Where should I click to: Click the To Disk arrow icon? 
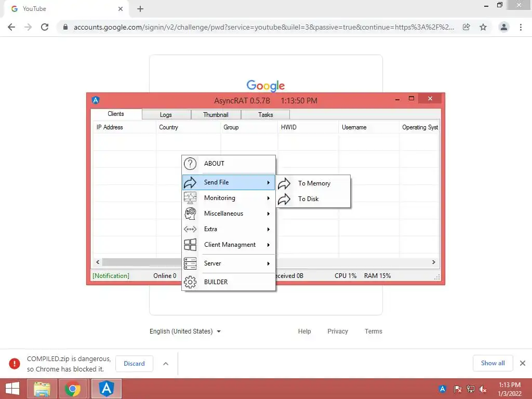[x=284, y=199]
